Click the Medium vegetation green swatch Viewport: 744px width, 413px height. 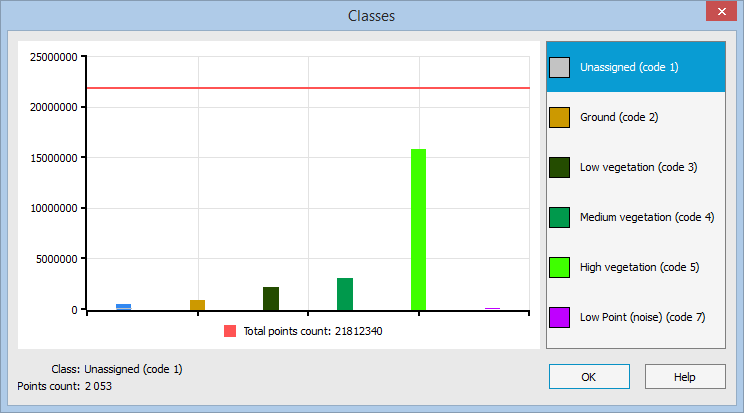pyautogui.click(x=560, y=217)
